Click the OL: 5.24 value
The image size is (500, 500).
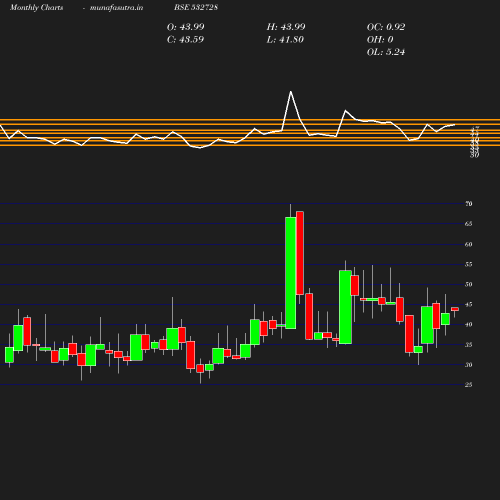[386, 52]
